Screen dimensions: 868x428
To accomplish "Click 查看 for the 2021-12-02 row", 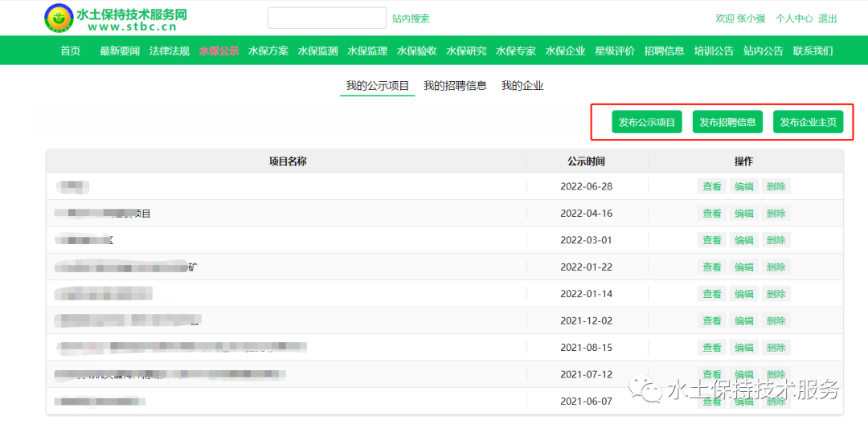I will (x=712, y=320).
